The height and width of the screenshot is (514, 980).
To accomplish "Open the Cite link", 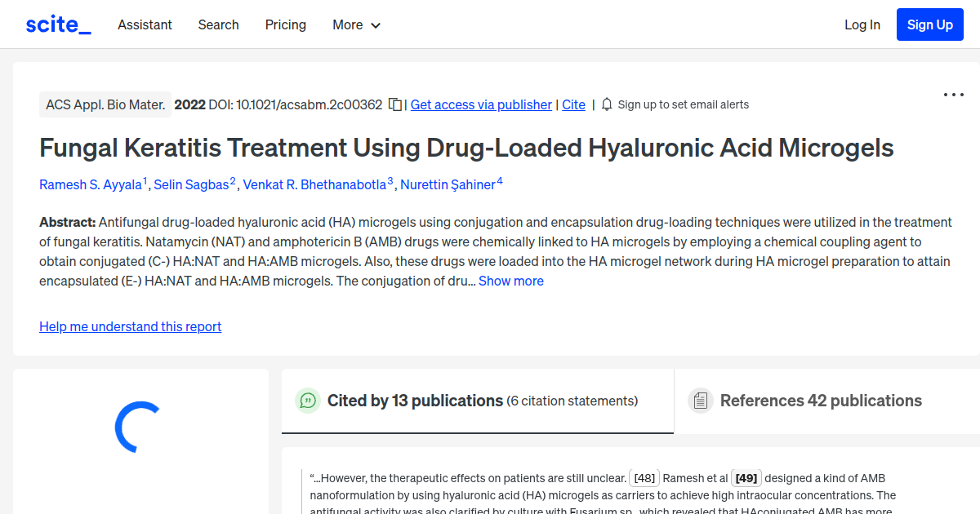I will tap(573, 104).
